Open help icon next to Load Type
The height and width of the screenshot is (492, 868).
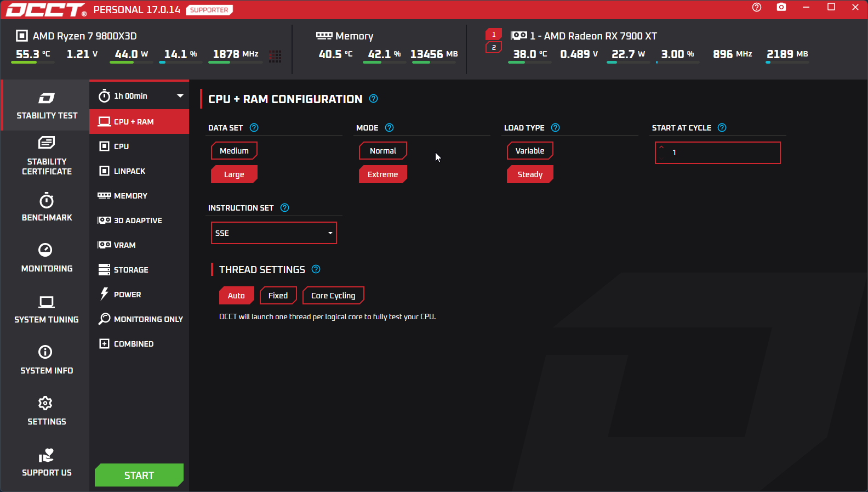(555, 128)
